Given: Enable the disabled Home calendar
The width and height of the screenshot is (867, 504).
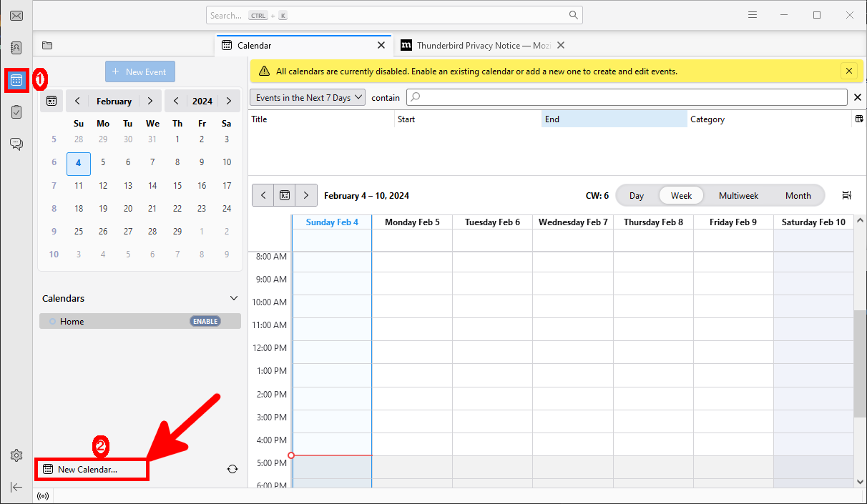Looking at the screenshot, I should tap(205, 321).
